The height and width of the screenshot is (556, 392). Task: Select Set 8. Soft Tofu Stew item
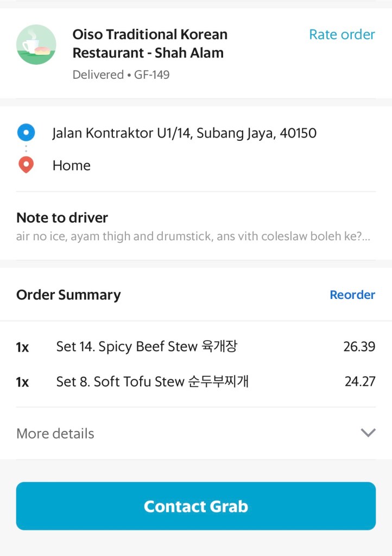(152, 382)
